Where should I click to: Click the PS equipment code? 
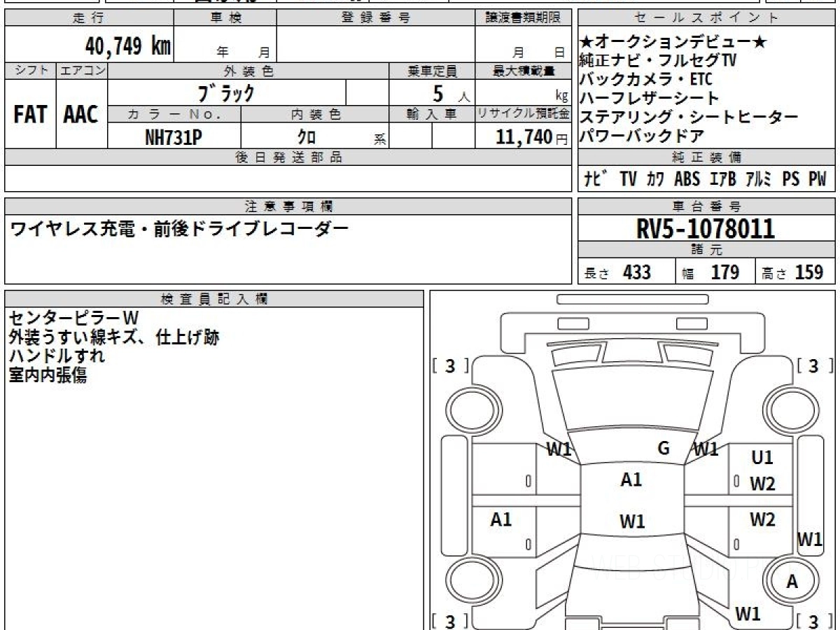point(791,179)
